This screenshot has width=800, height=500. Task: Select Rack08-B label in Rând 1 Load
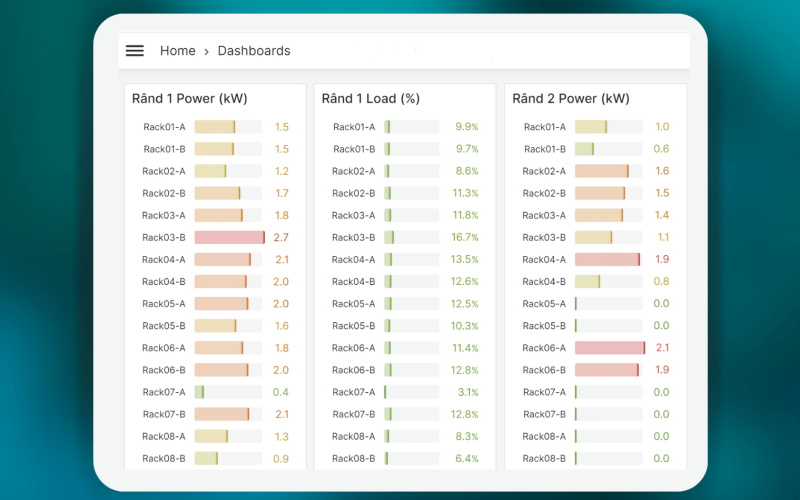pos(354,459)
